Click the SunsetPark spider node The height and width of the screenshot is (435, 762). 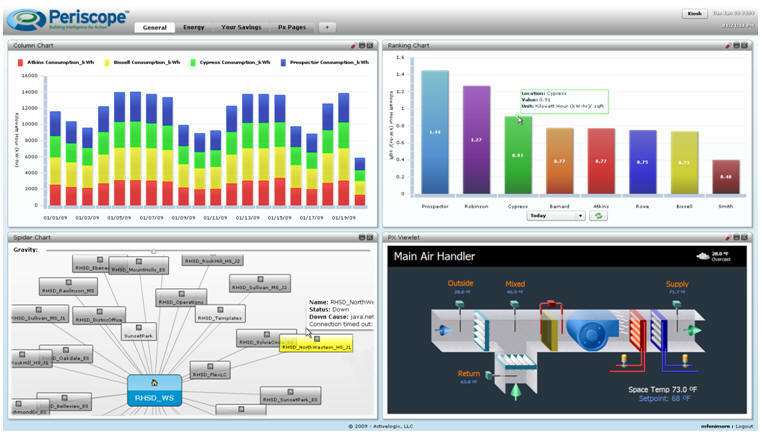click(139, 331)
